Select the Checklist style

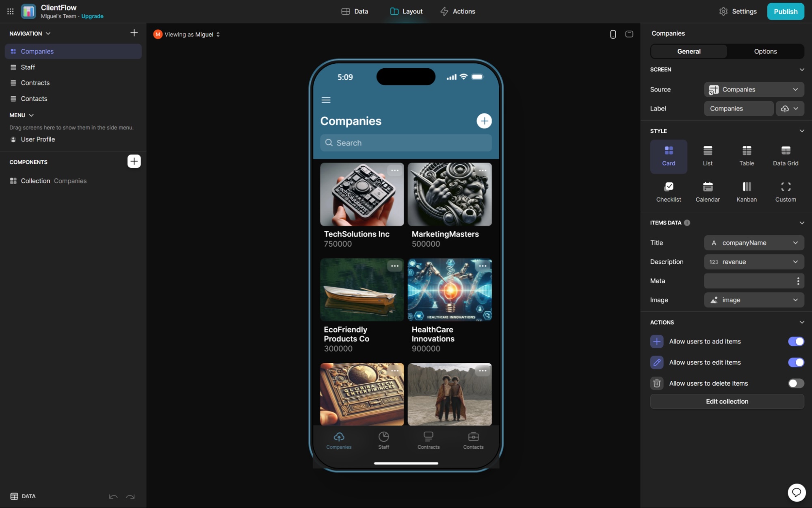point(668,191)
